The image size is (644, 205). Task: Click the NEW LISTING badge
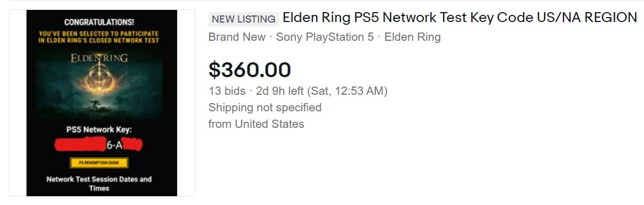coord(243,19)
